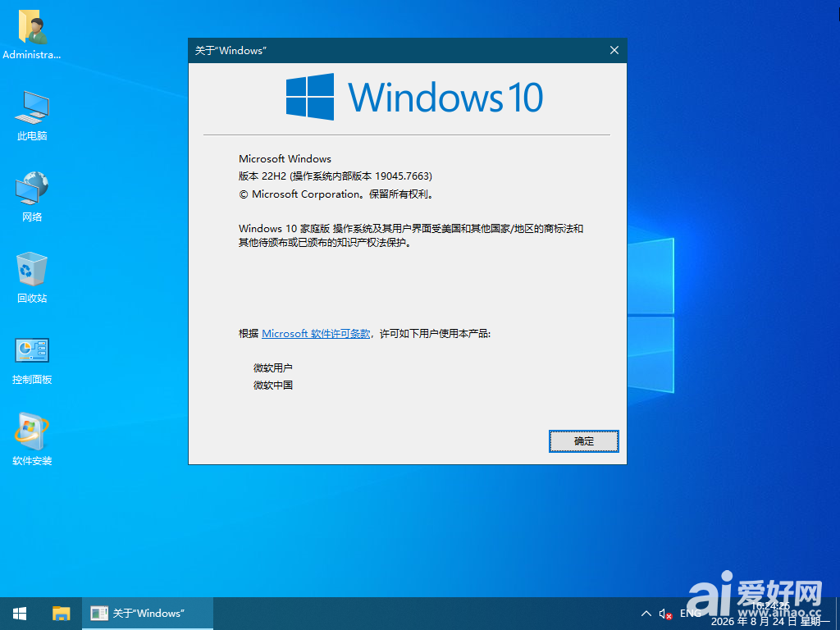Open the Administrator folder desktop icon
This screenshot has width=840, height=630.
pos(32,34)
